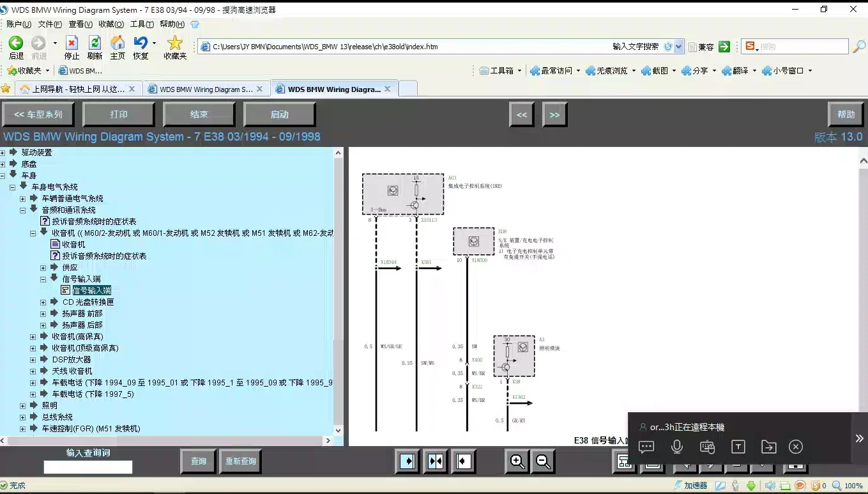868x494 pixels.
Task: Open the 工具(T) menu
Action: click(x=142, y=24)
